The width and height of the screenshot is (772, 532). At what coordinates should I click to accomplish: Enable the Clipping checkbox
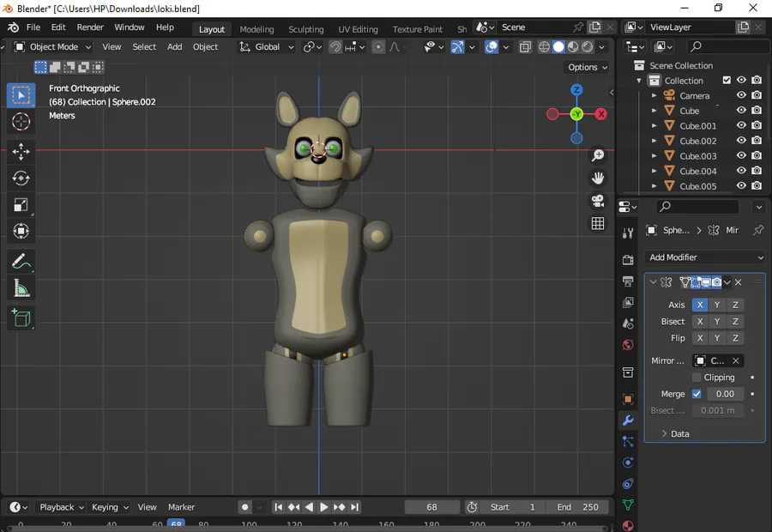pyautogui.click(x=697, y=378)
